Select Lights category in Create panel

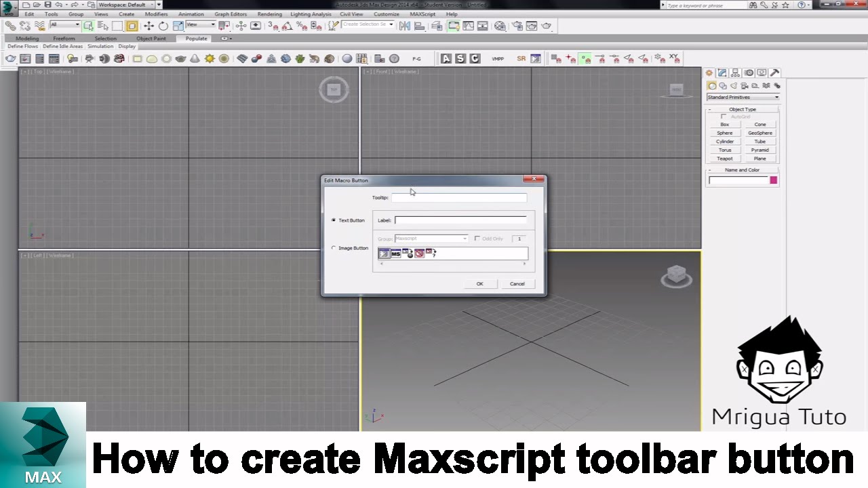click(733, 86)
